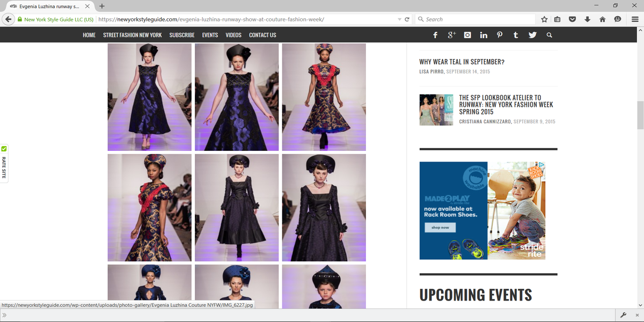
Task: Open site search magnifier in navigation bar
Action: pyautogui.click(x=549, y=35)
